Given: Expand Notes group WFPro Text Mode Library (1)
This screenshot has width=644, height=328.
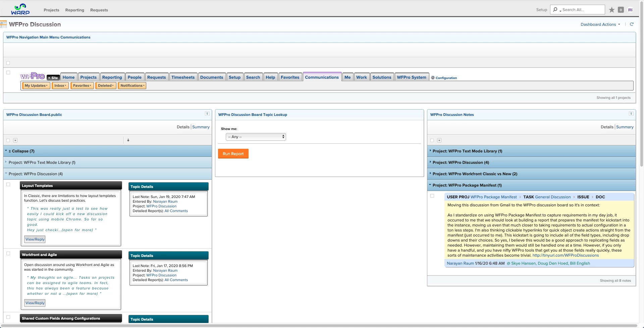Looking at the screenshot, I should coord(531,151).
